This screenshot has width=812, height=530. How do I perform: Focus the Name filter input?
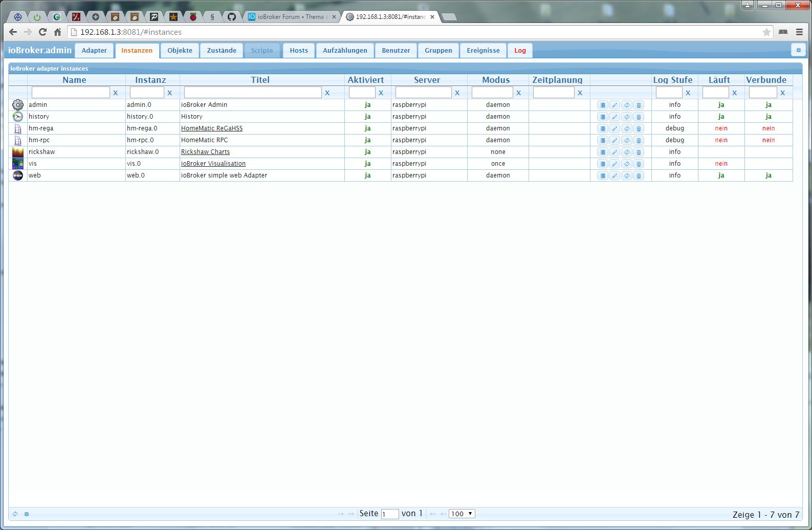(x=71, y=92)
